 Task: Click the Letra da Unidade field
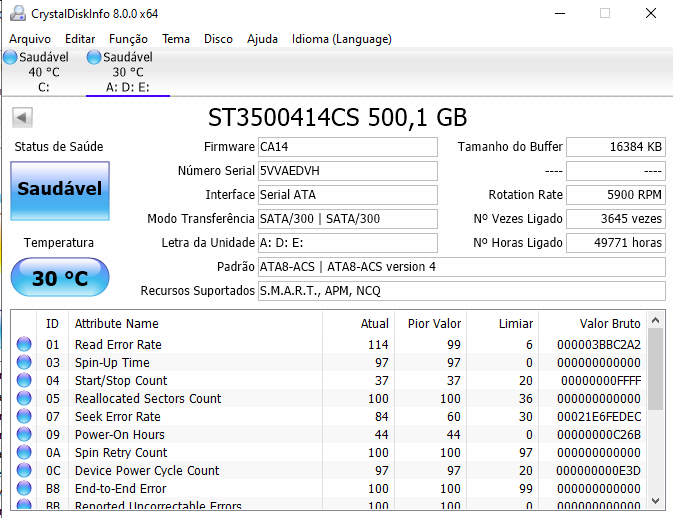348,243
